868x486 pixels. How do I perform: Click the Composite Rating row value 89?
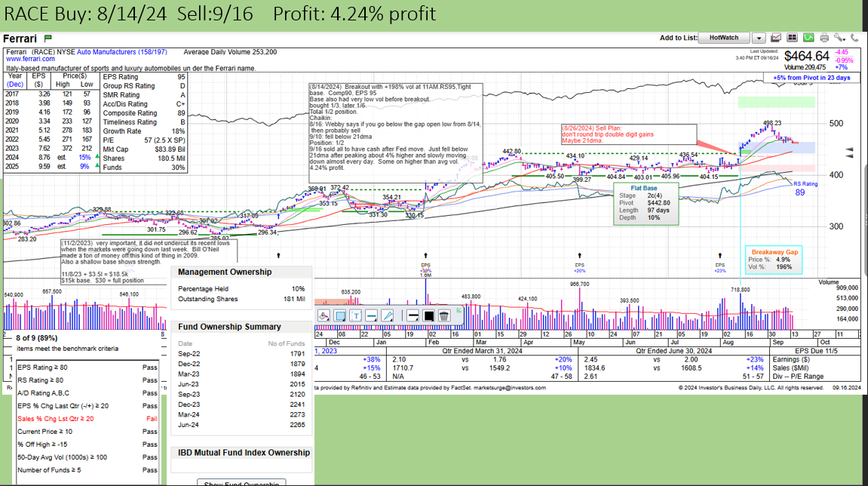tap(181, 113)
